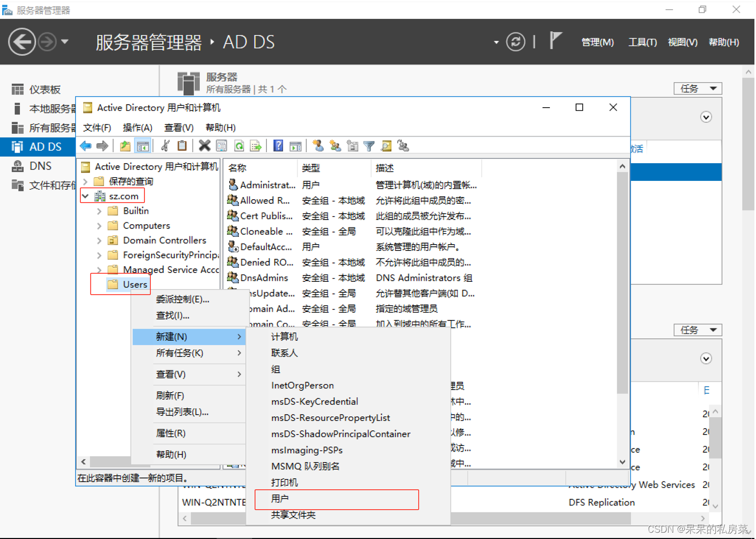
Task: Open the 文件(F) menu
Action: pos(97,128)
